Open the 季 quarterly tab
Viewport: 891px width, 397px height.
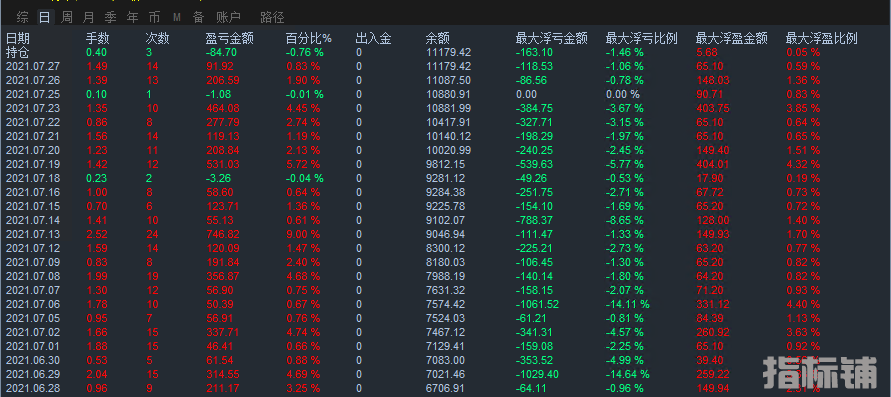(x=110, y=17)
